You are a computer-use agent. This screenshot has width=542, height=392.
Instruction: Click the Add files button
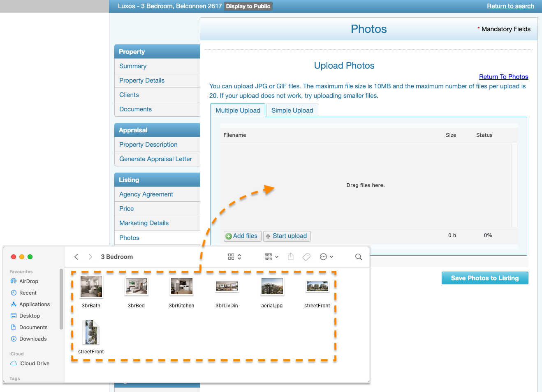(x=242, y=236)
